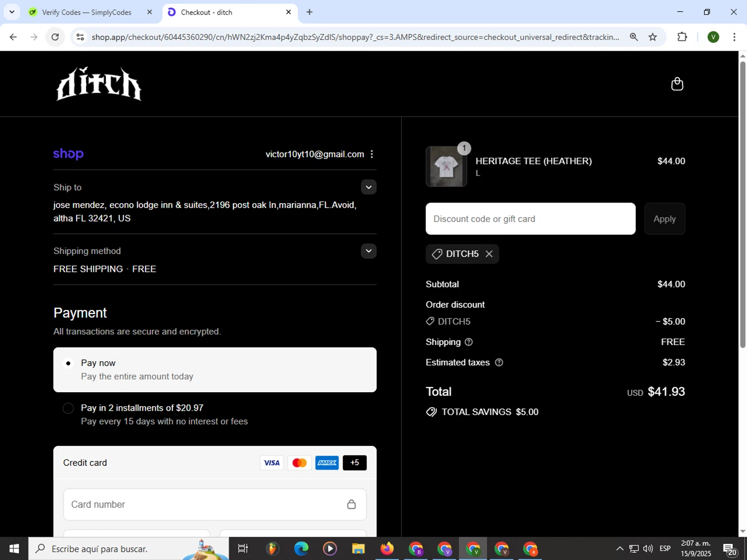This screenshot has width=747, height=560.
Task: Click the Shipping help question icon
Action: click(x=469, y=342)
